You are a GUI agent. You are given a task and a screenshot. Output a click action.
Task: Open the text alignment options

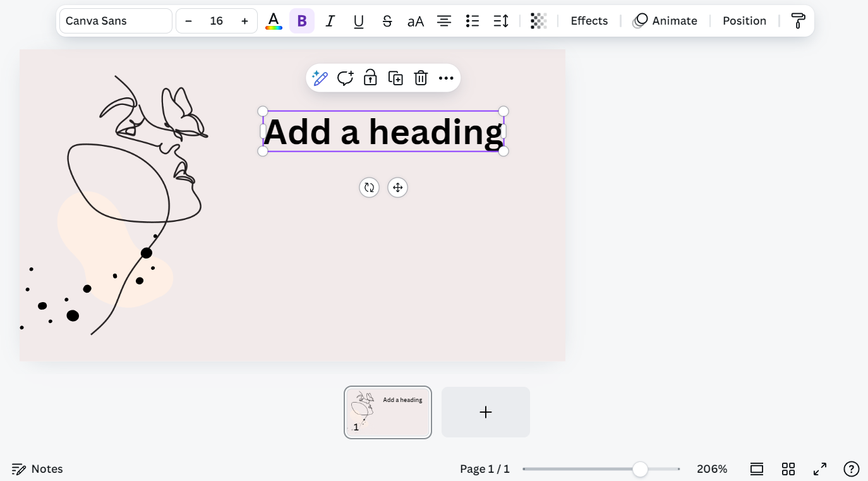click(443, 20)
